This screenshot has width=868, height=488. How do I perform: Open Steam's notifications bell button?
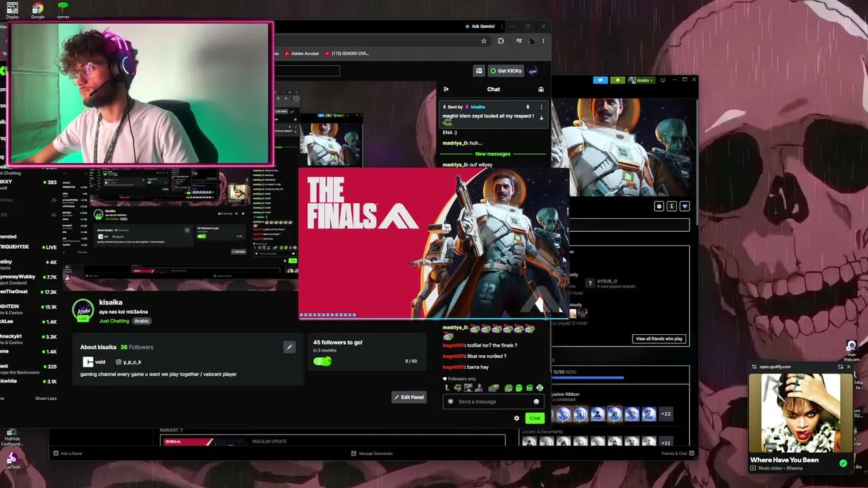click(x=617, y=80)
